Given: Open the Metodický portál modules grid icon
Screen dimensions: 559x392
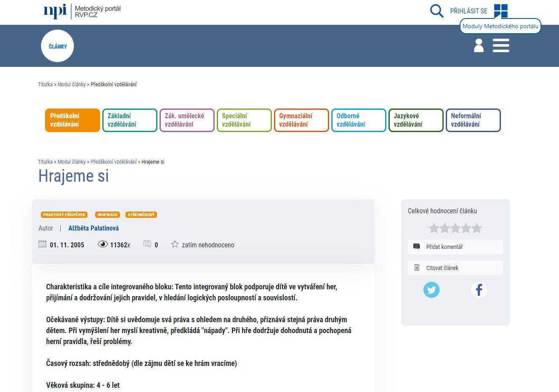Looking at the screenshot, I should pyautogui.click(x=500, y=11).
